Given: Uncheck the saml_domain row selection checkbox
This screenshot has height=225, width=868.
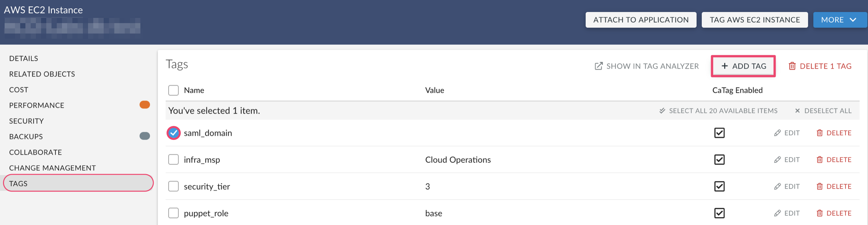Looking at the screenshot, I should coord(174,133).
